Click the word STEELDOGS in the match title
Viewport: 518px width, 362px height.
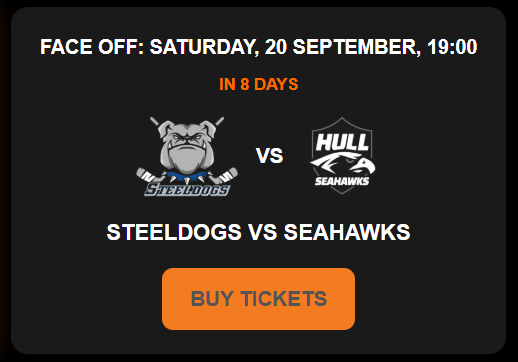click(x=174, y=232)
